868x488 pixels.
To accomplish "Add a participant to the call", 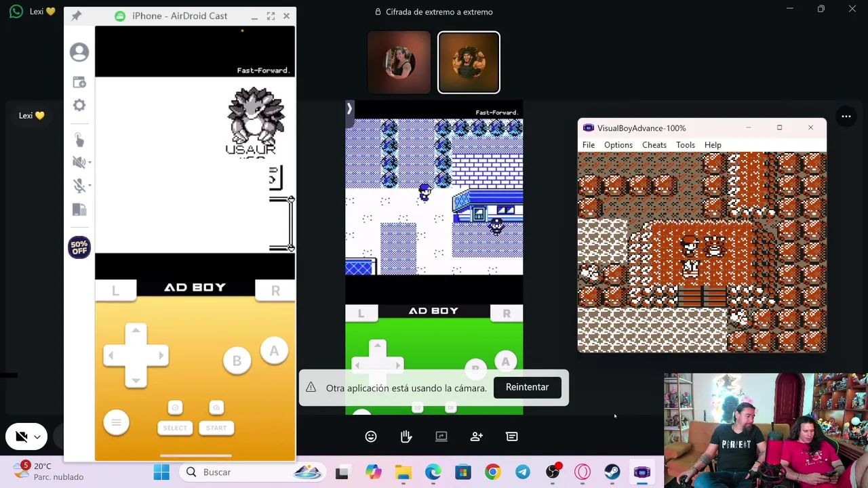I will [477, 436].
